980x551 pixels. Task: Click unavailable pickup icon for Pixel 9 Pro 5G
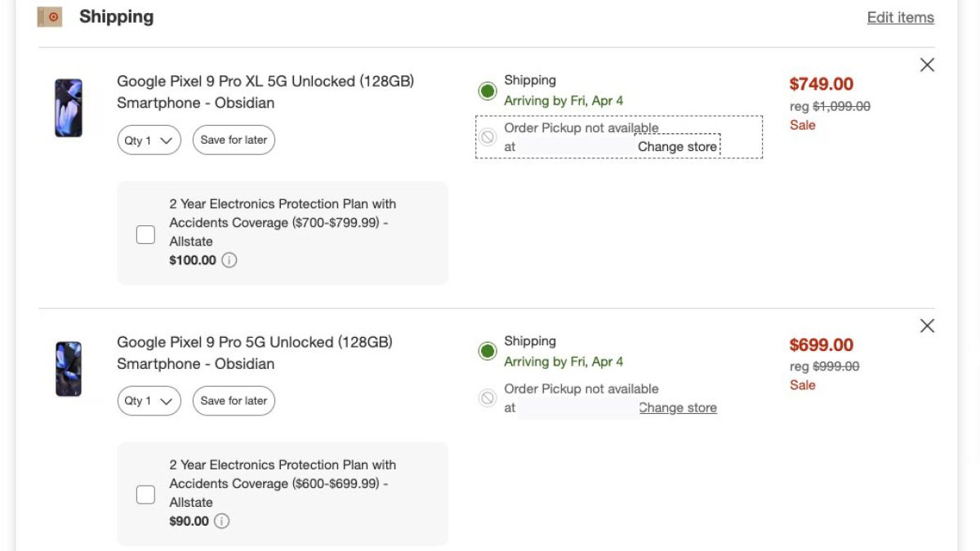pyautogui.click(x=488, y=398)
